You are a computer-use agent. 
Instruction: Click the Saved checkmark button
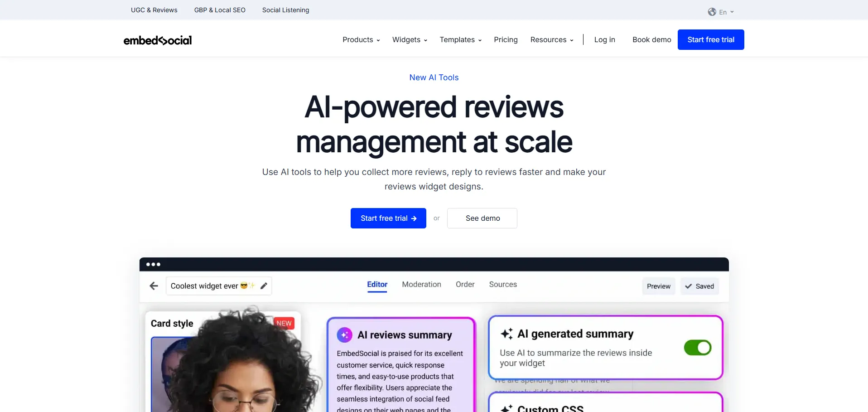699,286
